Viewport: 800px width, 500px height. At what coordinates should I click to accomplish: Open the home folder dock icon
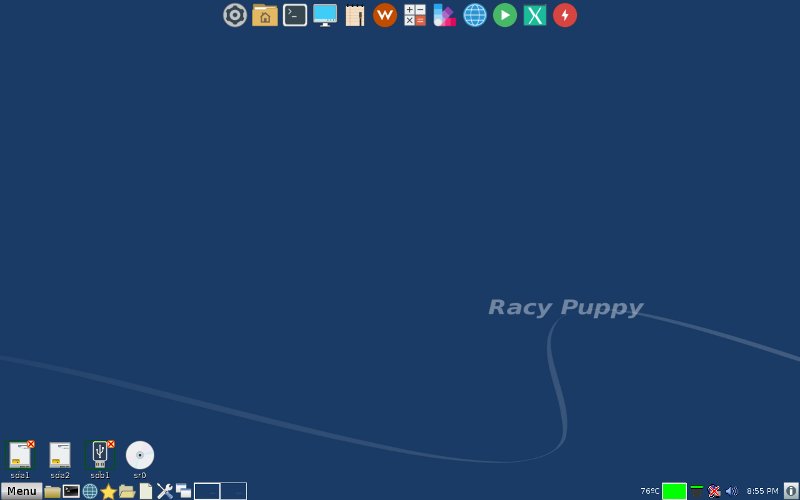coord(265,15)
